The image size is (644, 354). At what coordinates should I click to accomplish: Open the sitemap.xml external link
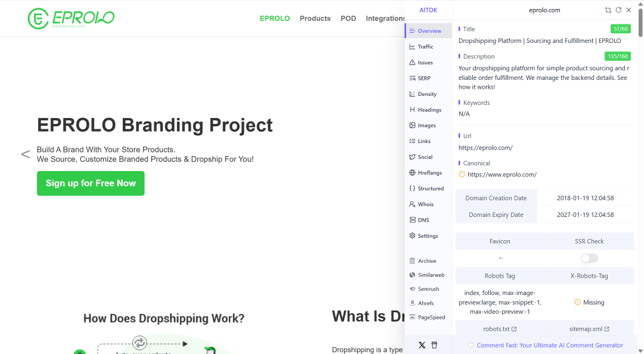coord(589,329)
